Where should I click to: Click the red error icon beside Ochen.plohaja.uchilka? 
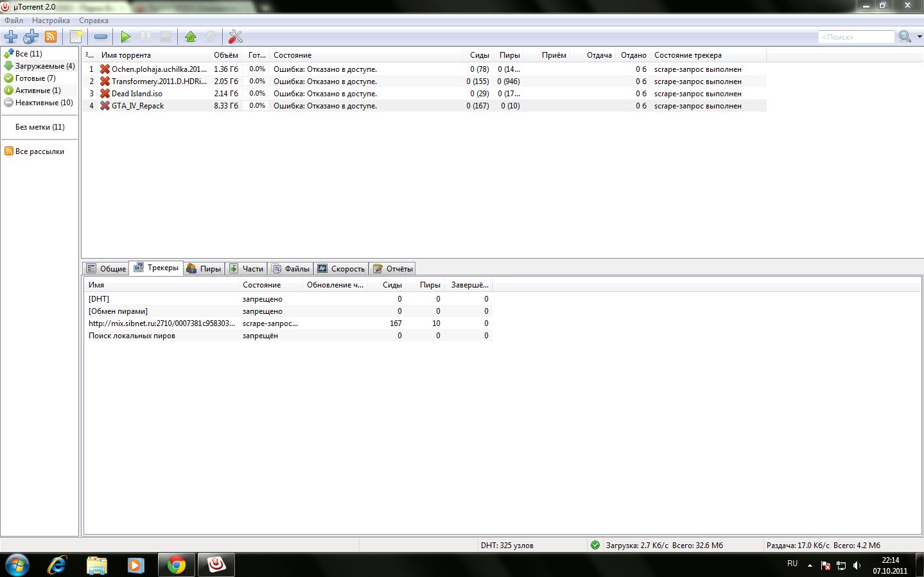point(105,69)
